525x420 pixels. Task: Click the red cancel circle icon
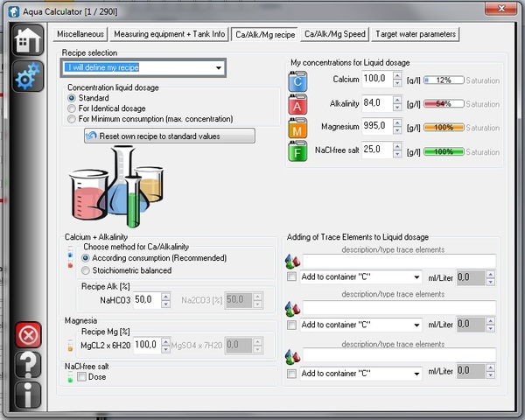(27, 335)
